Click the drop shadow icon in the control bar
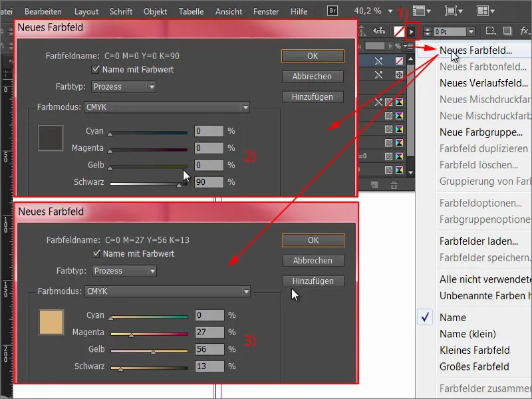The image size is (532, 399). (507, 31)
